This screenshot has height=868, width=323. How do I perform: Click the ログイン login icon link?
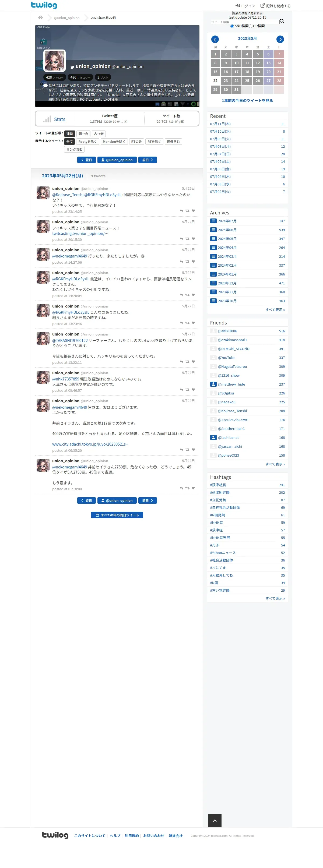point(245,6)
